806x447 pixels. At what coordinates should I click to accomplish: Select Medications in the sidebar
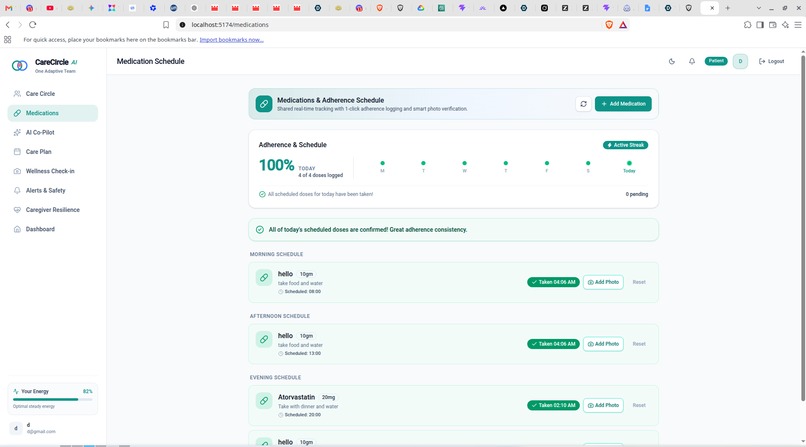(x=52, y=113)
